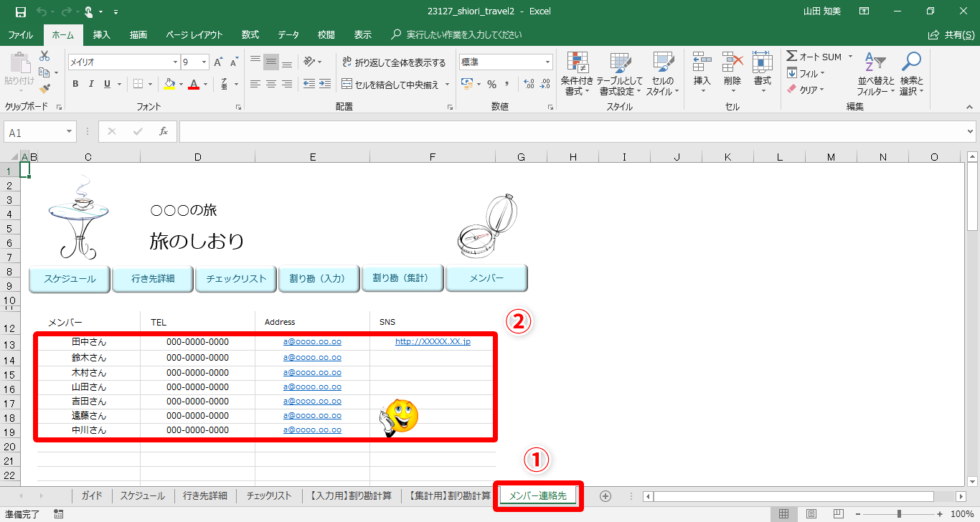Open 並べ替えとフィルター sort and filter

[x=875, y=74]
